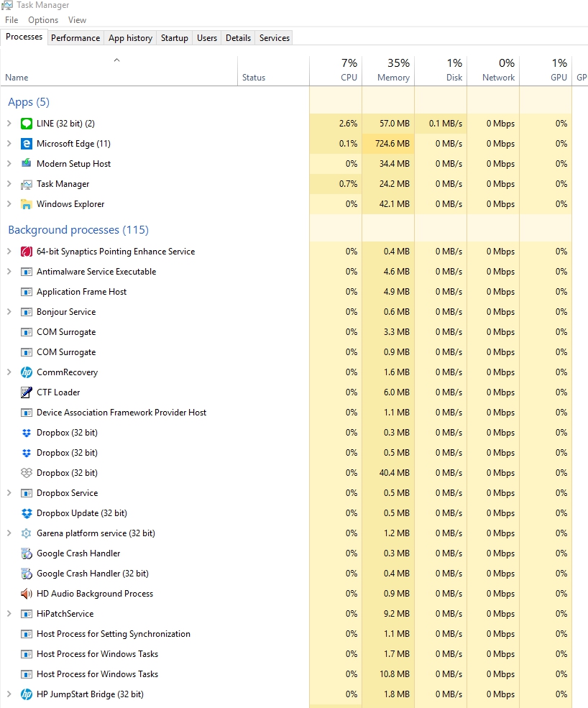Sort by the Disk column header
This screenshot has width=588, height=708.
[x=441, y=71]
